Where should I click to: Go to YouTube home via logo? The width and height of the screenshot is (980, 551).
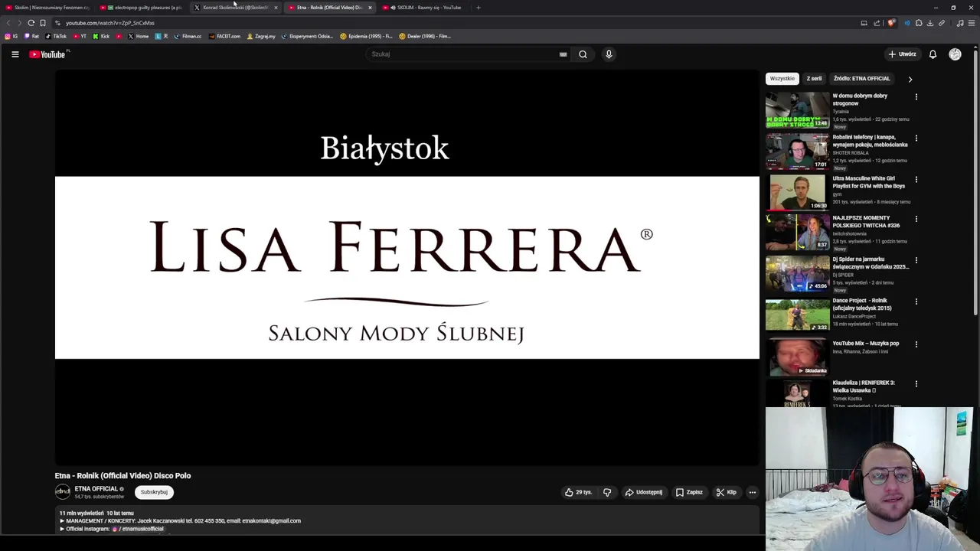(x=47, y=54)
